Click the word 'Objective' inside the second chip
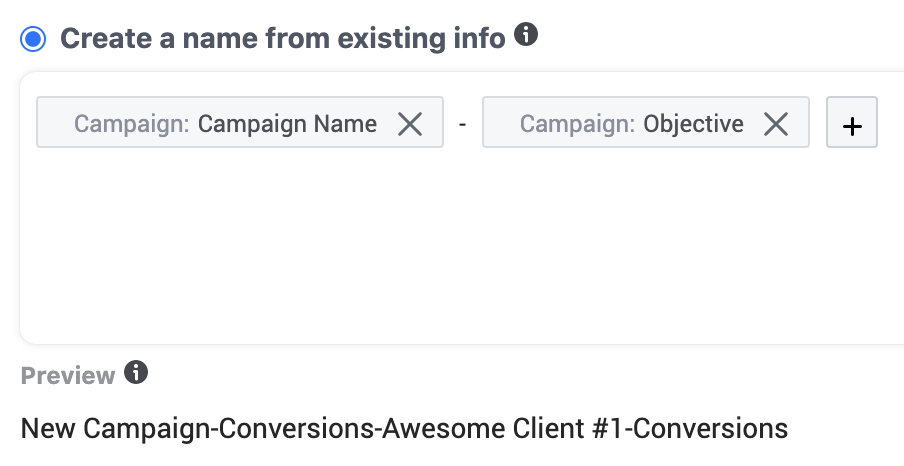This screenshot has height=466, width=904. pos(693,125)
